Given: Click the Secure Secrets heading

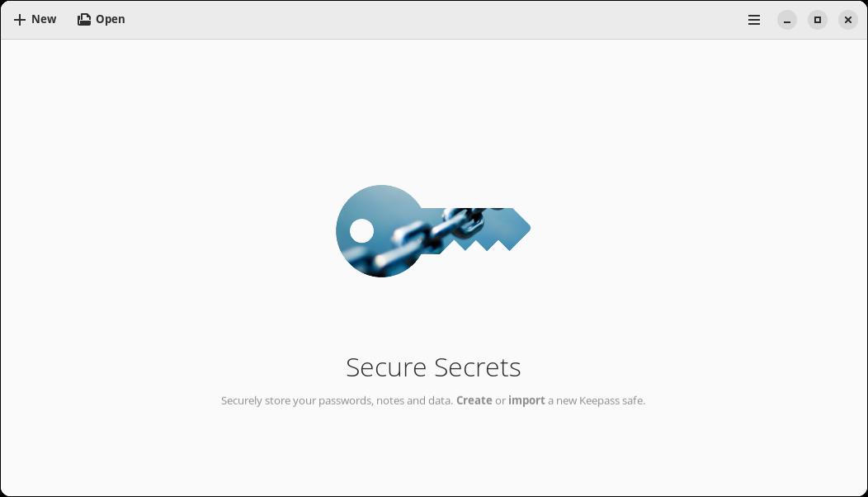Looking at the screenshot, I should (x=433, y=367).
